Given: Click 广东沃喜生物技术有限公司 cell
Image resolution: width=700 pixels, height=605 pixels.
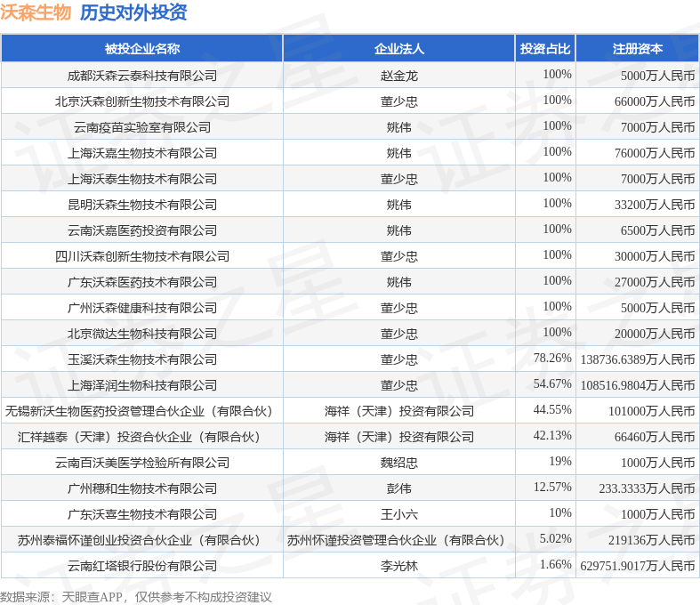Looking at the screenshot, I should point(142,514).
